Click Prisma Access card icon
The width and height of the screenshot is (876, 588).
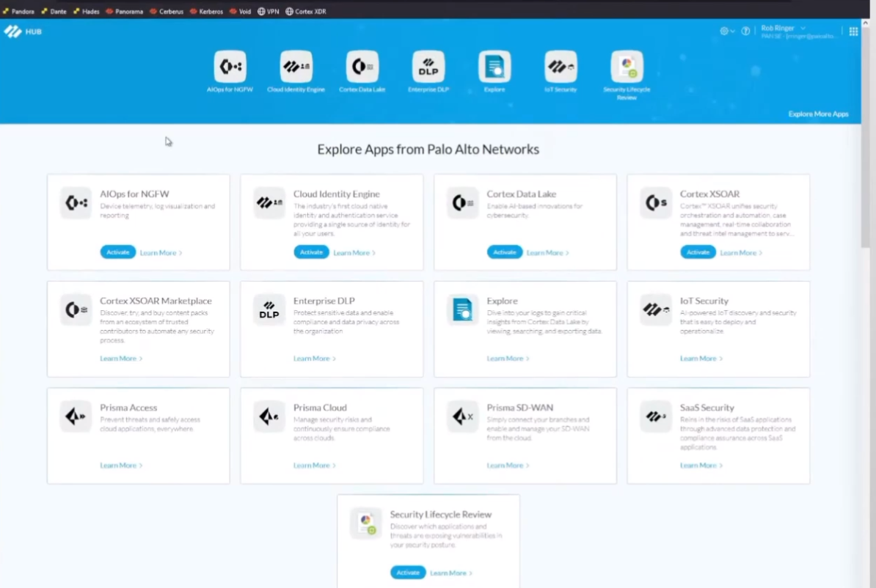coord(76,416)
